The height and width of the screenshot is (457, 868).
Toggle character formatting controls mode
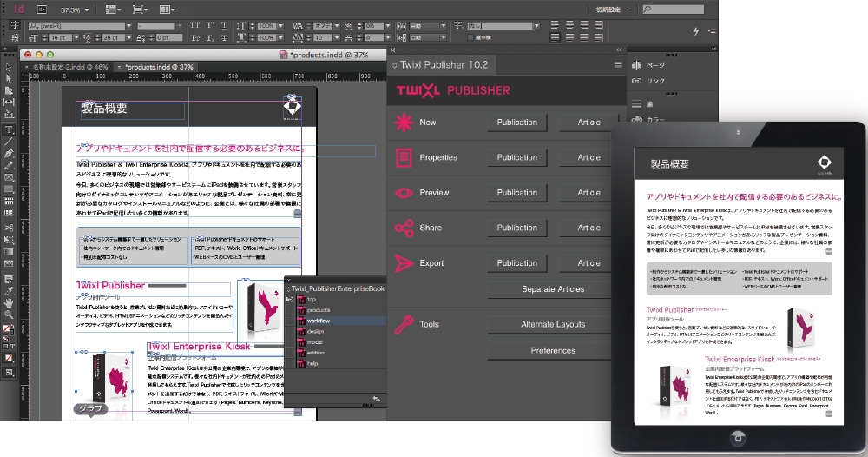pyautogui.click(x=15, y=25)
